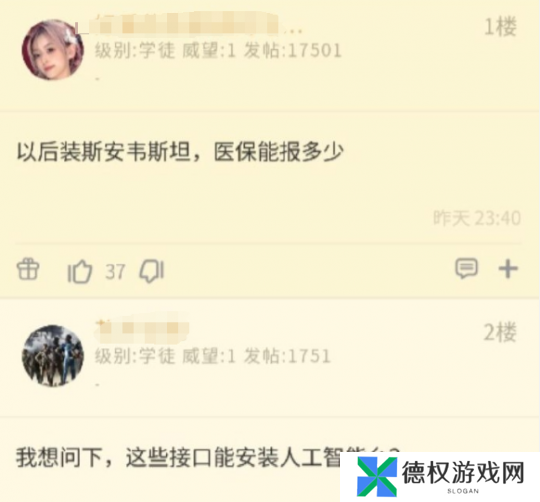The image size is (540, 502).
Task: Select the 1楼 floor label
Action: [500, 27]
